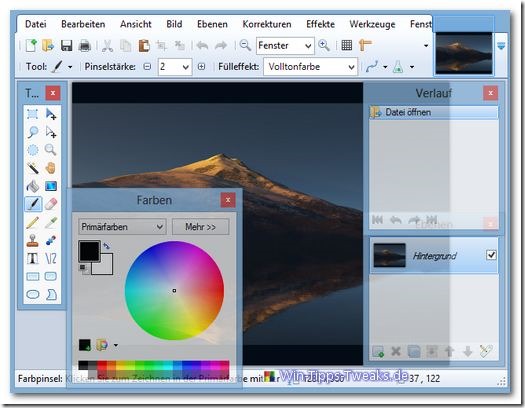Open the blending flask dropdown arrow
Image resolution: width=525 pixels, height=408 pixels.
point(412,67)
